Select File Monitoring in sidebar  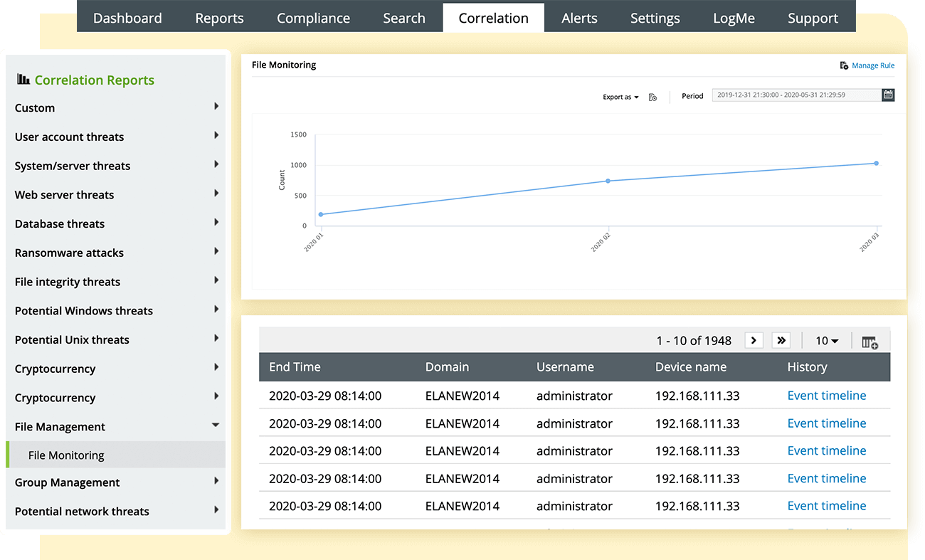click(66, 455)
